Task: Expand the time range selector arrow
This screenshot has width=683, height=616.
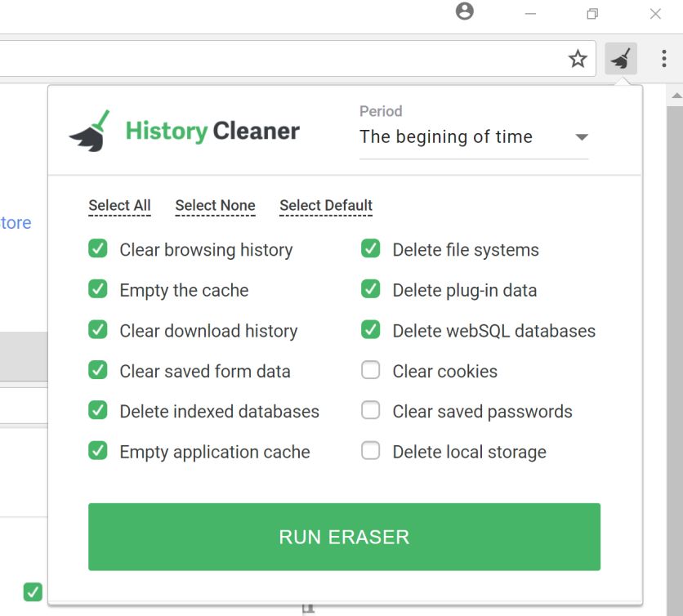Action: tap(581, 137)
